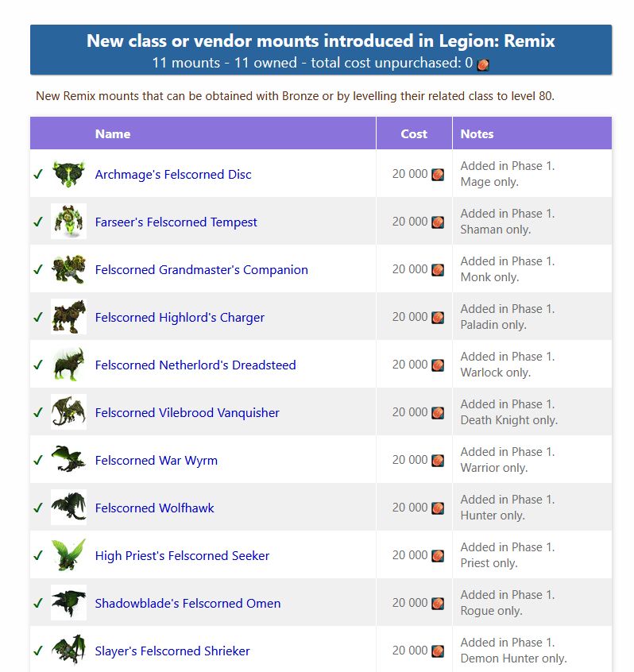This screenshot has height=672, width=634.
Task: Click the 'Shaman only.' note text
Action: 496,230
